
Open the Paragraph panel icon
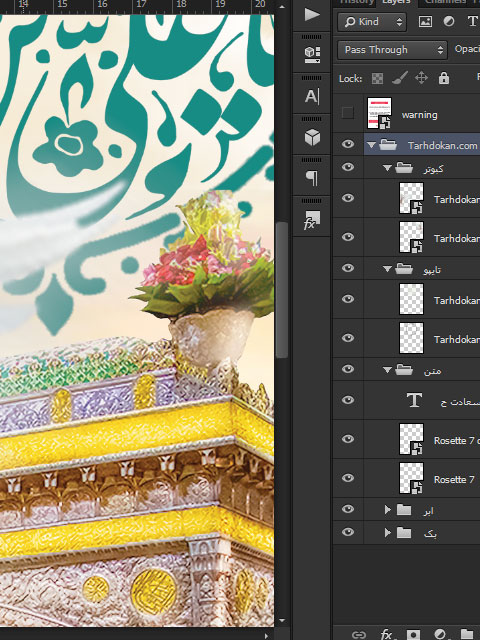tap(312, 178)
